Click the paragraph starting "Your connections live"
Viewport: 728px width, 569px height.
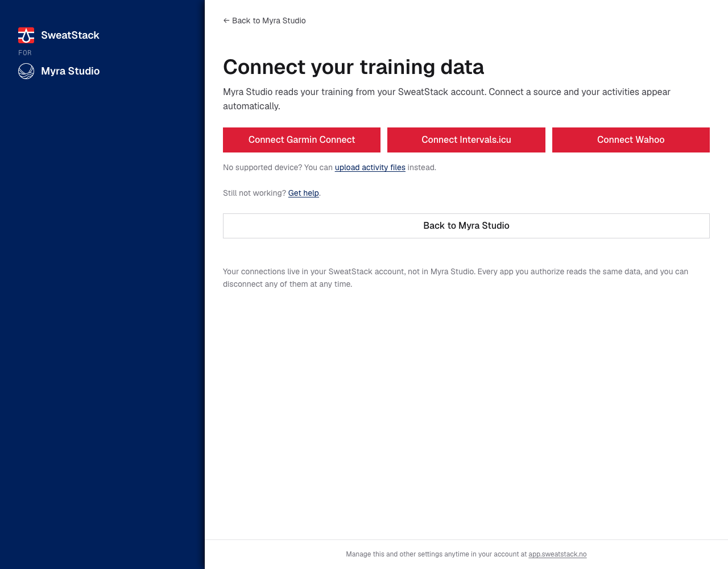click(x=456, y=278)
